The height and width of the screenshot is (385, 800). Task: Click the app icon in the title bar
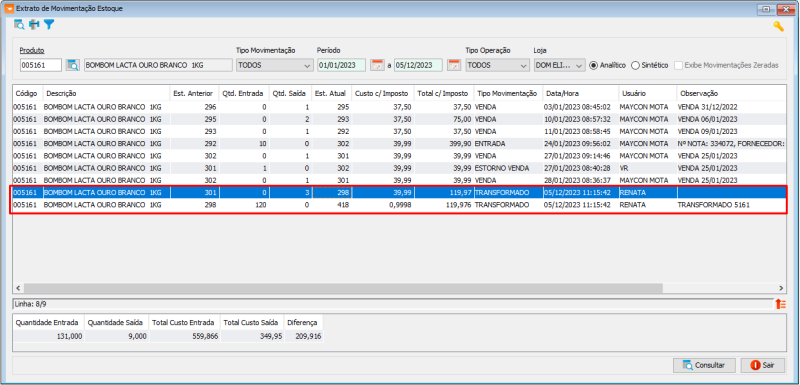click(10, 9)
